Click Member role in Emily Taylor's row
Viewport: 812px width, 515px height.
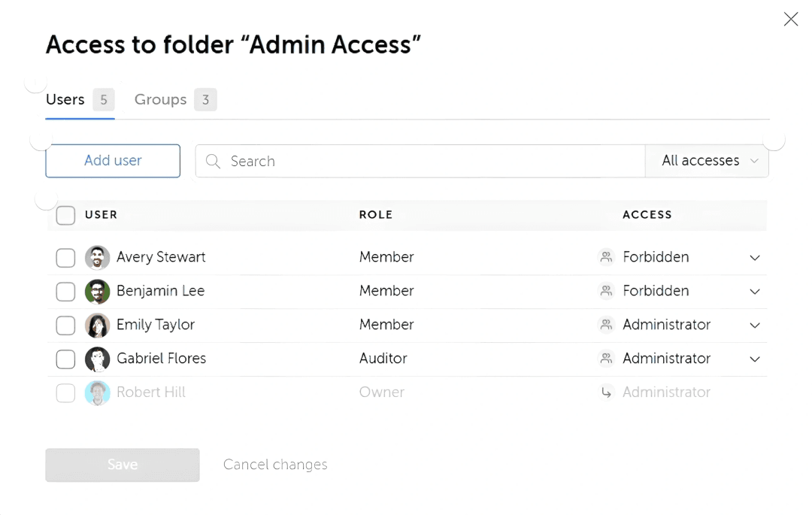click(x=386, y=325)
